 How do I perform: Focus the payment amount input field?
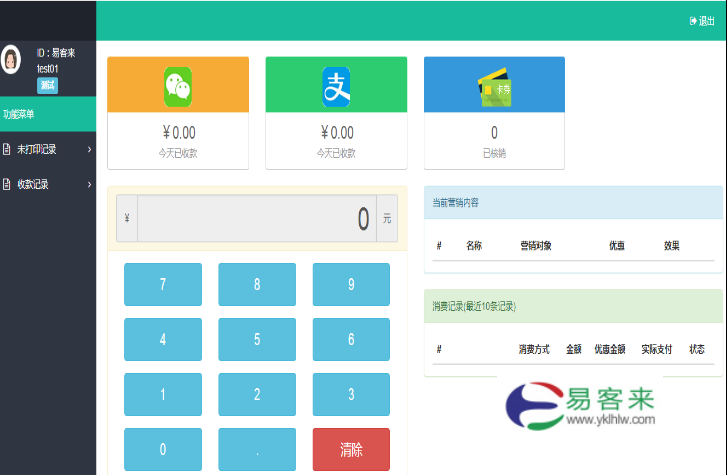point(257,218)
